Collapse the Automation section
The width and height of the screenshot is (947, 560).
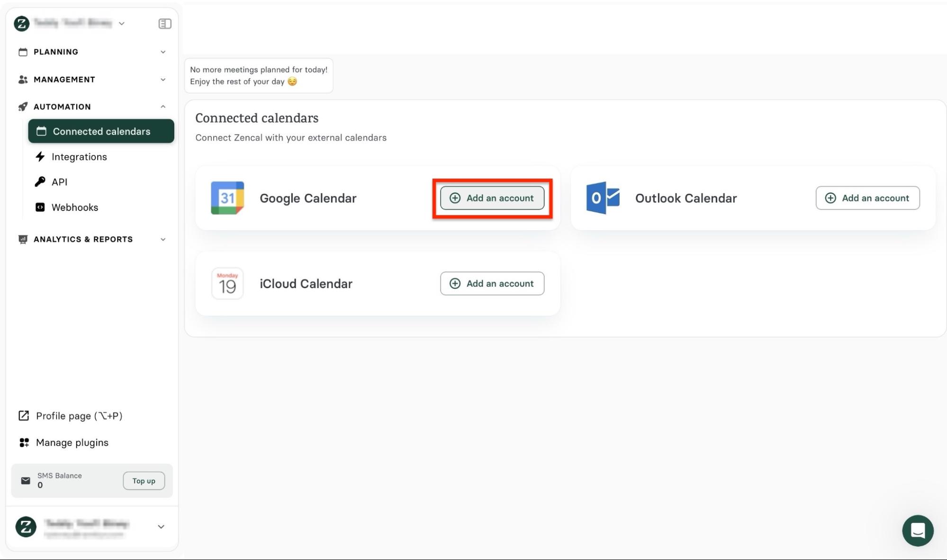pos(162,107)
